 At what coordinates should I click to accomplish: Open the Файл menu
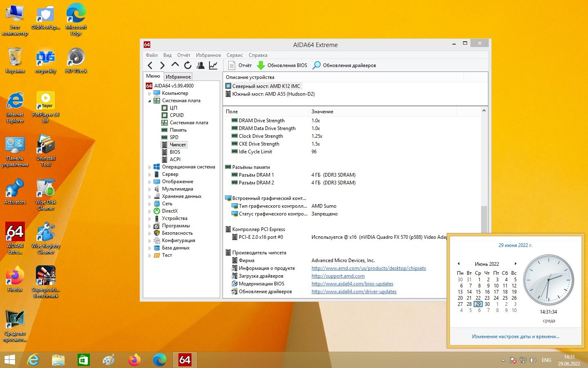click(x=151, y=55)
